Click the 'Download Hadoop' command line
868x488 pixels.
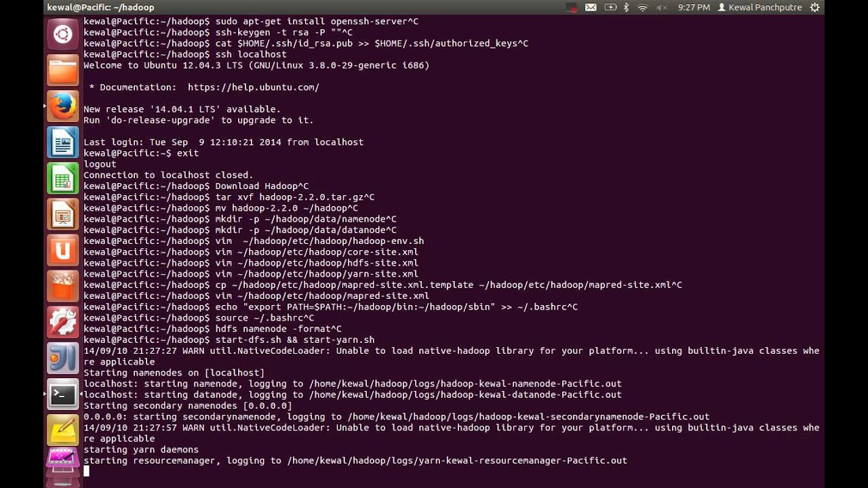point(196,186)
